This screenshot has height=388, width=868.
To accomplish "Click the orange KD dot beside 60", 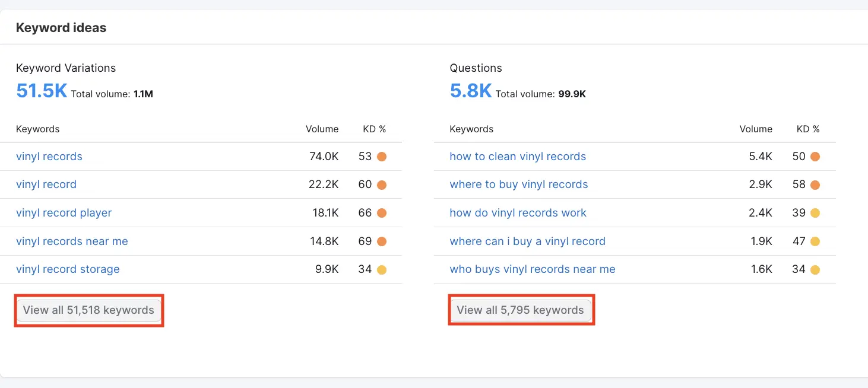I will click(382, 185).
